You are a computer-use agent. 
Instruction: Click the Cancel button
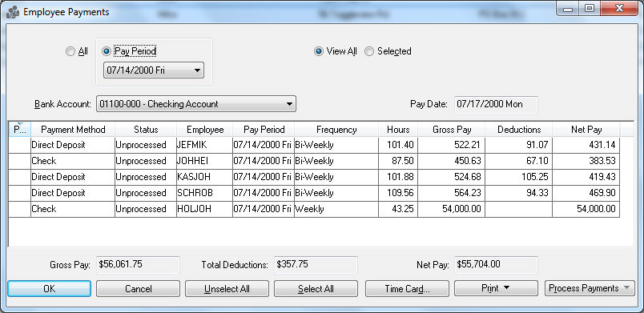[138, 288]
